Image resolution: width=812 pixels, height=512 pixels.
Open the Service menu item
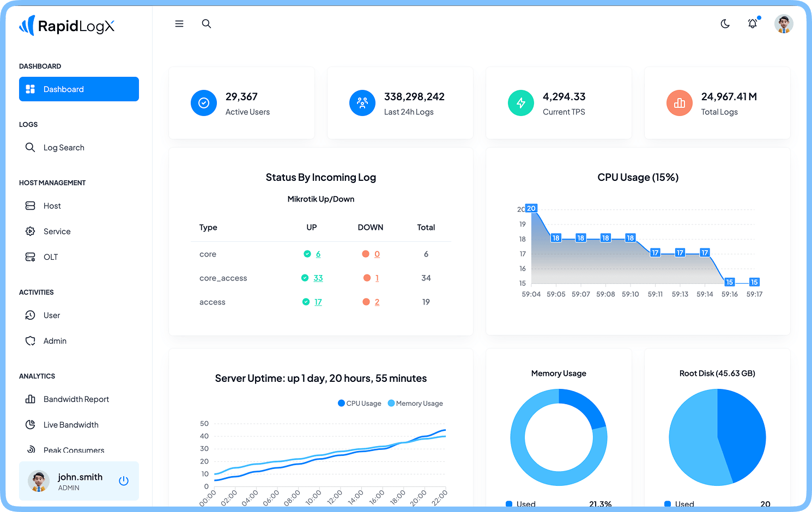click(57, 231)
